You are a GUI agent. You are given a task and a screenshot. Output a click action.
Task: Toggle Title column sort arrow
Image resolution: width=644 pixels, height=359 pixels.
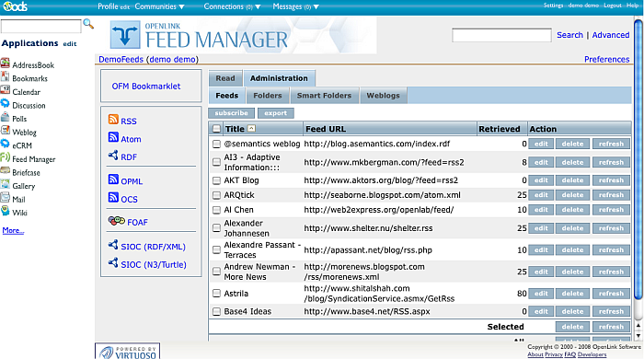tap(251, 129)
